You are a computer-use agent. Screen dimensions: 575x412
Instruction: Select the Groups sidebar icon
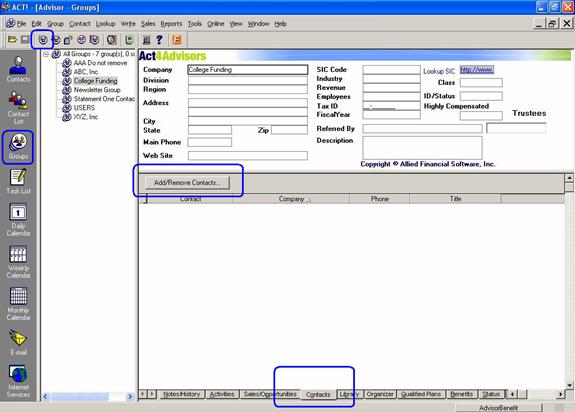point(18,147)
